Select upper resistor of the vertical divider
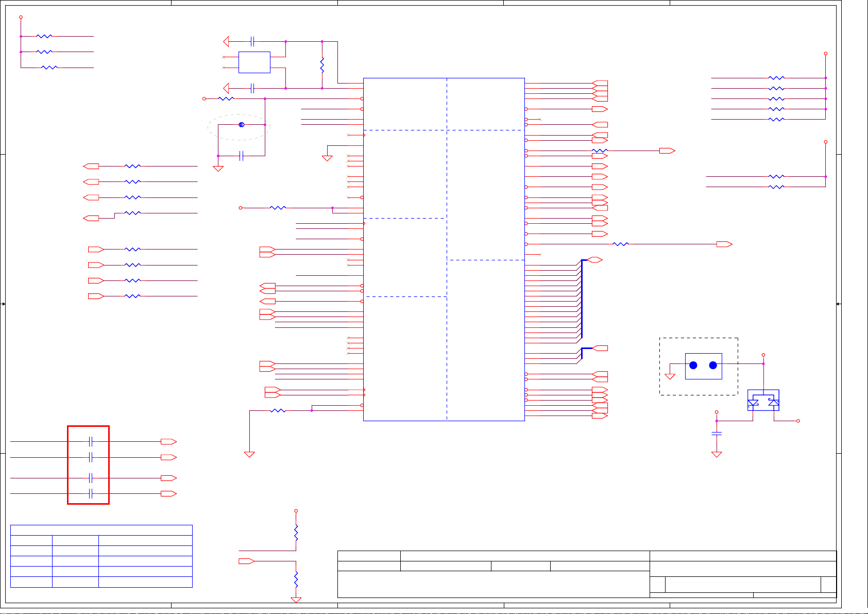The height and width of the screenshot is (614, 868). [296, 533]
